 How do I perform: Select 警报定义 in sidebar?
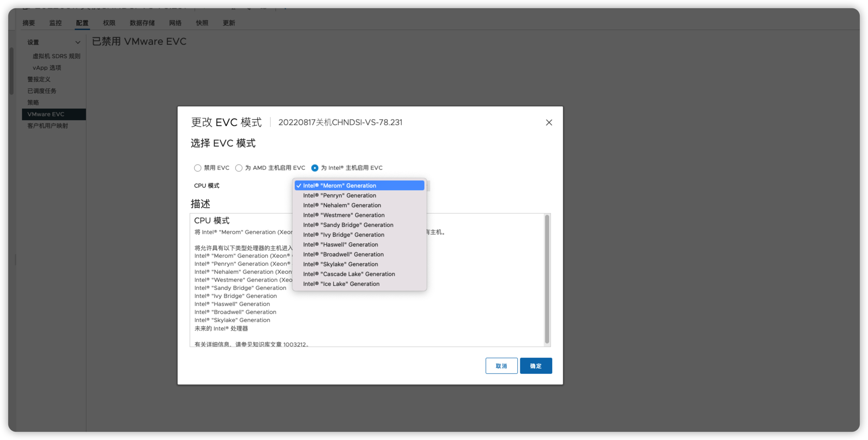point(39,79)
